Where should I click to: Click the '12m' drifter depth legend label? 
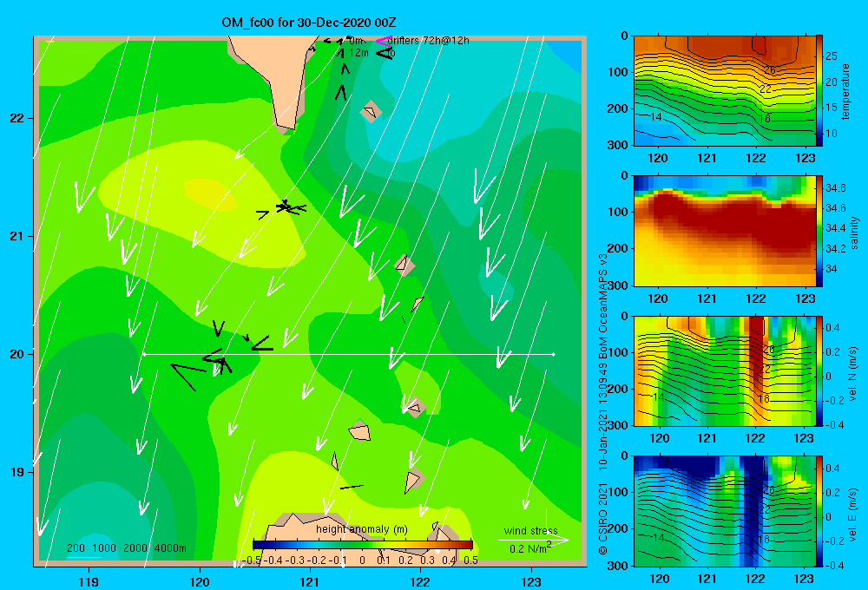click(x=358, y=53)
